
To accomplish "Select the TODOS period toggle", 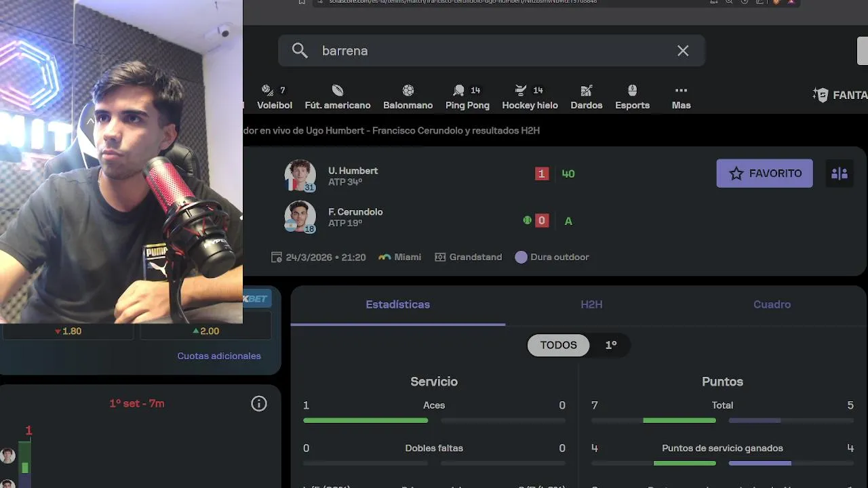I will pos(558,345).
